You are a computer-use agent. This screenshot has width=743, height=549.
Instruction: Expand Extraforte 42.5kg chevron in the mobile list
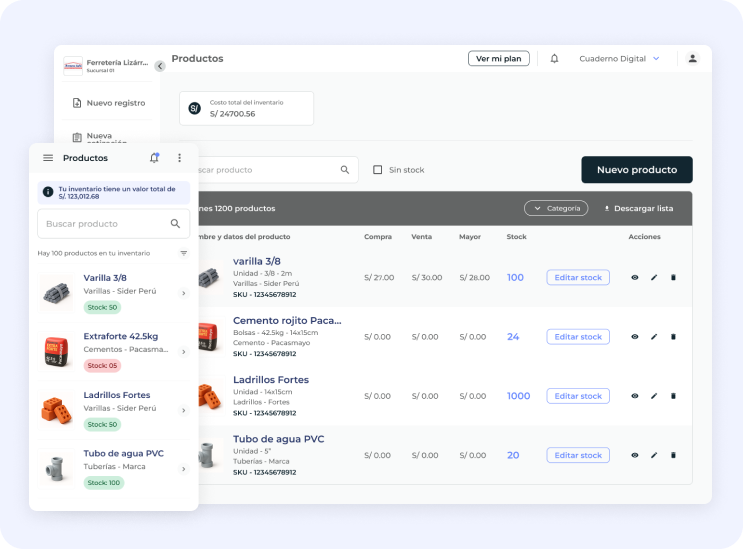pyautogui.click(x=184, y=352)
